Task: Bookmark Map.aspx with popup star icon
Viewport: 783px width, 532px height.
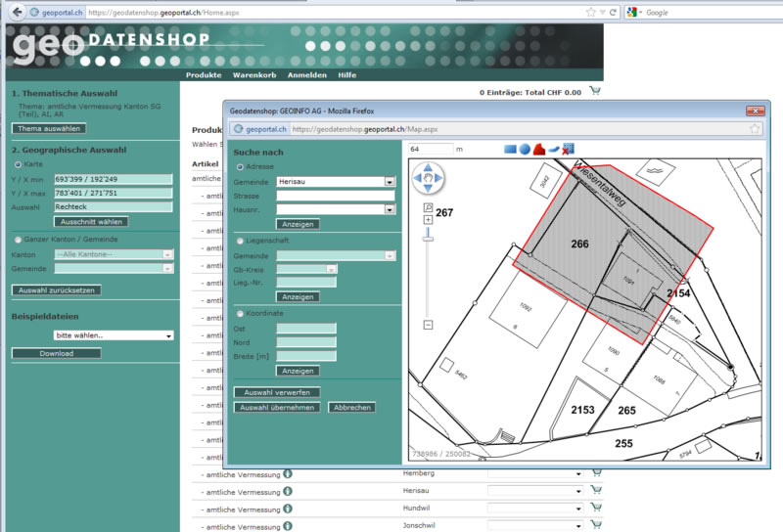Action: click(754, 129)
